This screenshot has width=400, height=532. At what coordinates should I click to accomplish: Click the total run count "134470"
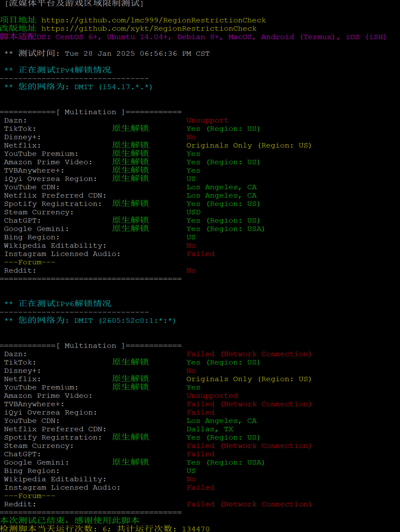[196, 529]
